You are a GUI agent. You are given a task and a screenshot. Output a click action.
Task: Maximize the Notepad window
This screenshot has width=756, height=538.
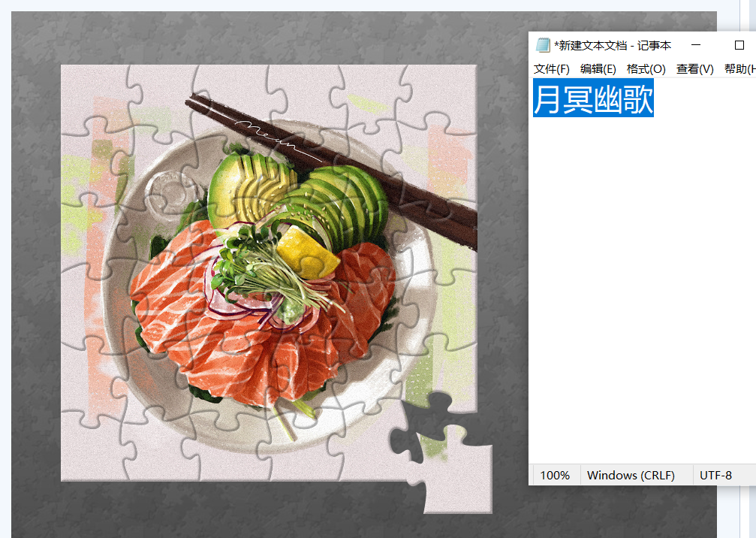(739, 45)
